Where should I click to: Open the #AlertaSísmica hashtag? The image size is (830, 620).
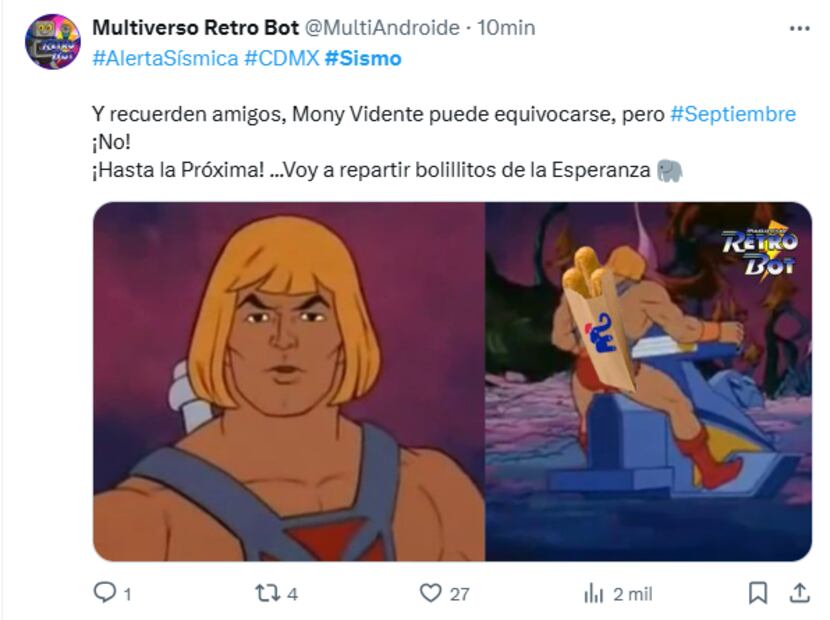click(x=165, y=58)
